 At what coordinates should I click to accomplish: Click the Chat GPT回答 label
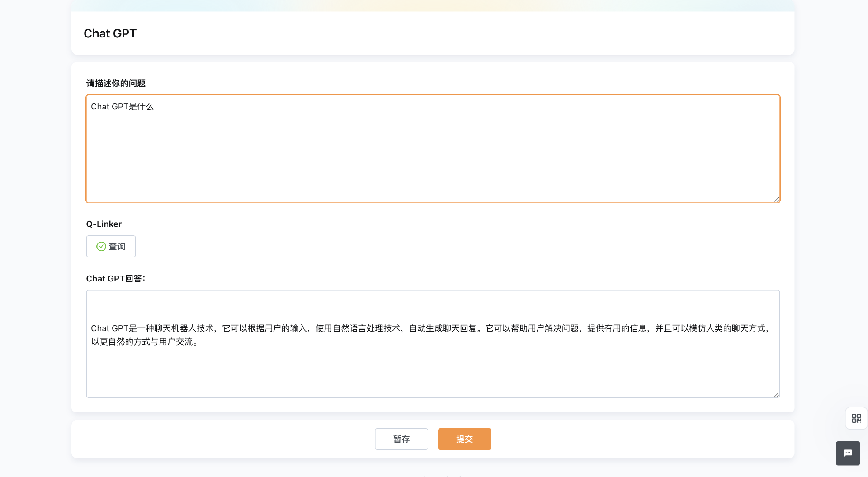(x=116, y=279)
